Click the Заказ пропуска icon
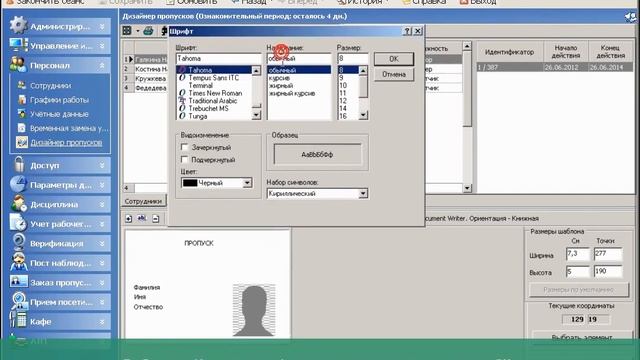This screenshot has height=360, width=640. click(18, 282)
